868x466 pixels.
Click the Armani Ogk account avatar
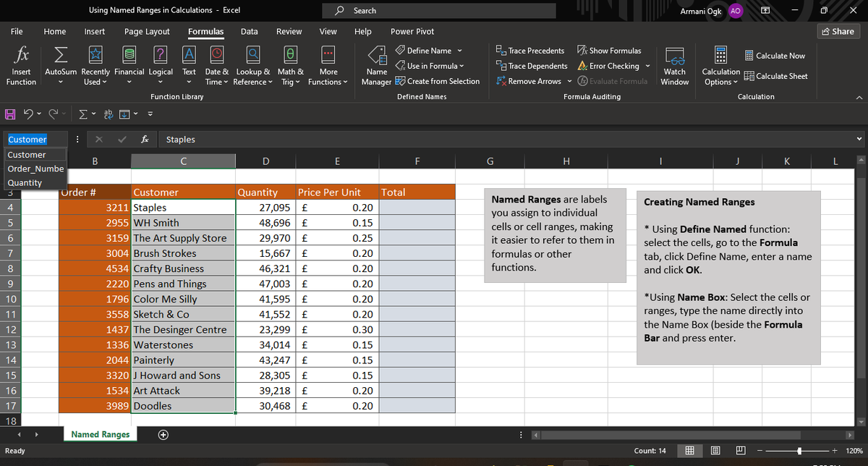tap(735, 11)
